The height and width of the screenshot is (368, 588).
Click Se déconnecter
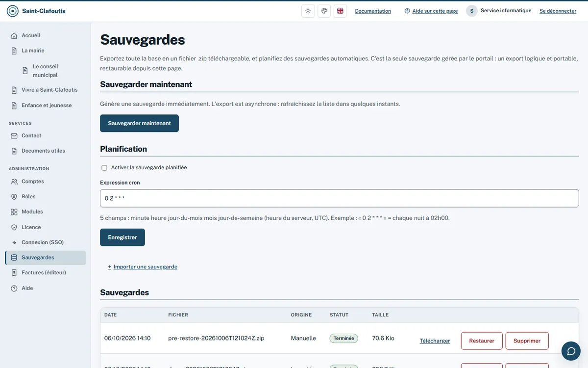[x=558, y=11]
